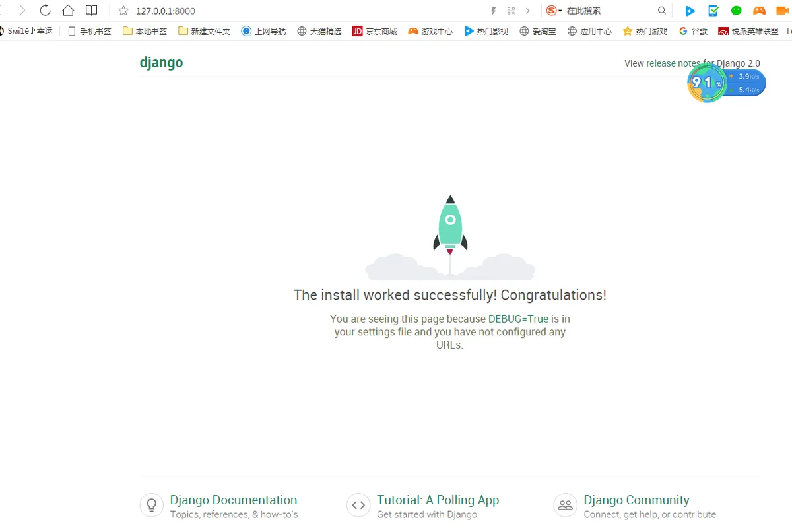This screenshot has width=792, height=532.
Task: Open the 谷歌 Google bookmark
Action: pyautogui.click(x=693, y=31)
